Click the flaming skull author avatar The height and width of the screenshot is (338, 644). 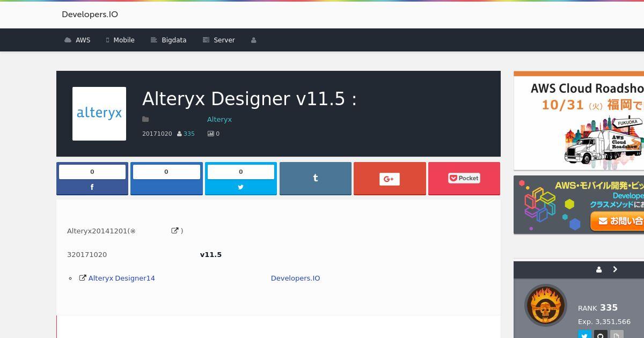pos(546,305)
